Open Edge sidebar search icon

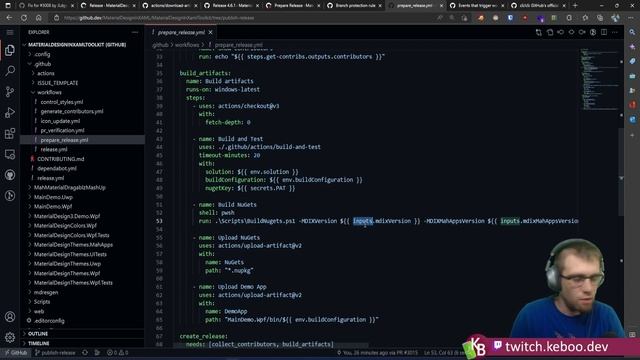click(x=632, y=32)
